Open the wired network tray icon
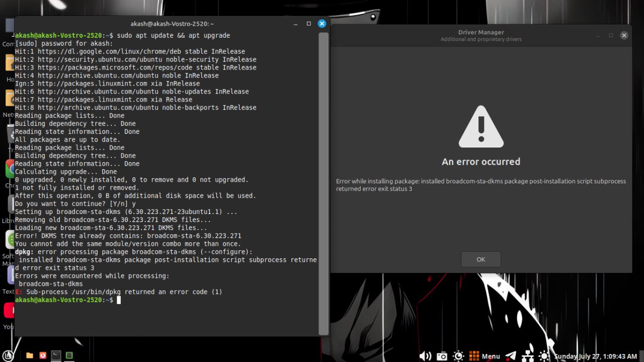Image resolution: width=644 pixels, height=362 pixels. pos(528,356)
